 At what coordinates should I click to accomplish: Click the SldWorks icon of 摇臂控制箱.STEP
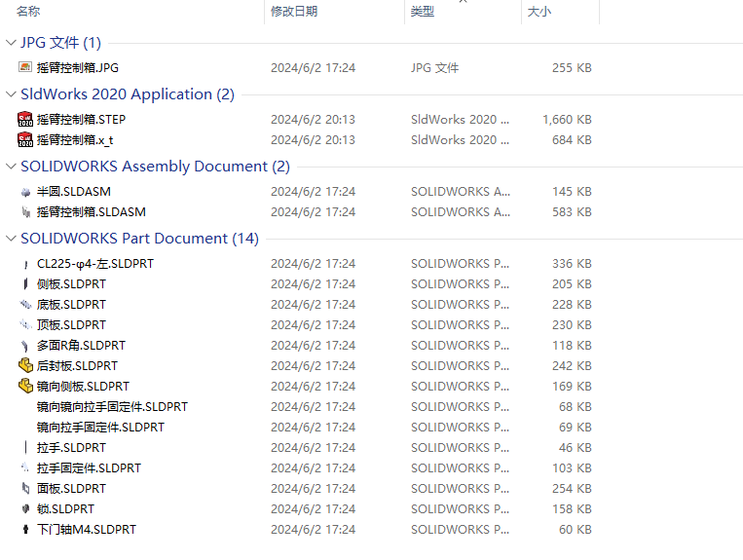coord(25,119)
